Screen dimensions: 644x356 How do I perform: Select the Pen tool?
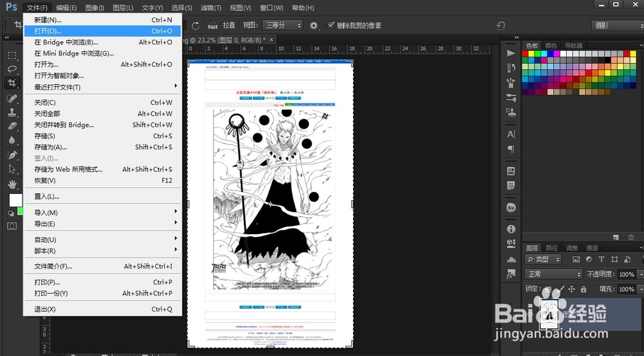click(x=12, y=155)
